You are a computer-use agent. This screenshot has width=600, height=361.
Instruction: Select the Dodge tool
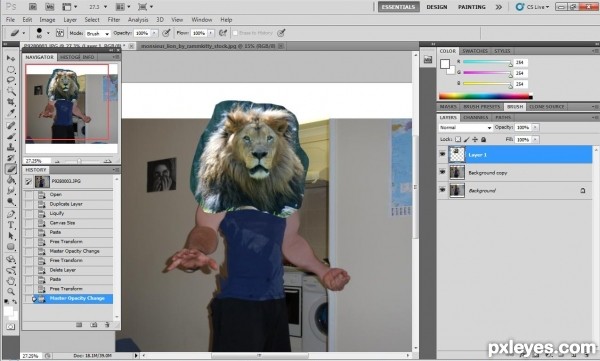tap(11, 202)
